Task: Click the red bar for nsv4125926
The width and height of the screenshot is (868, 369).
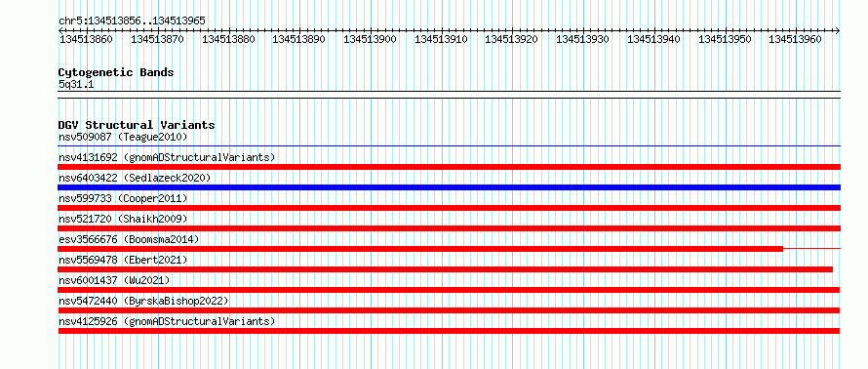Action: (449, 331)
